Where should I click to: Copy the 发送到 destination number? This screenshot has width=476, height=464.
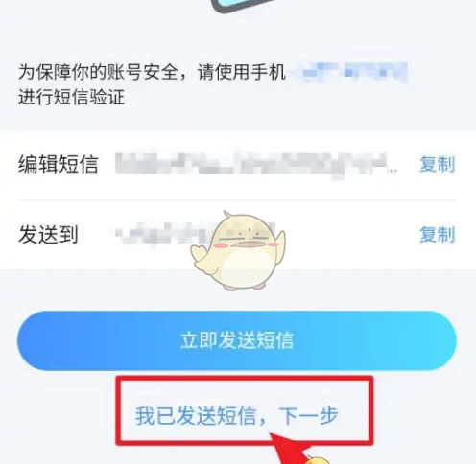[x=437, y=235]
